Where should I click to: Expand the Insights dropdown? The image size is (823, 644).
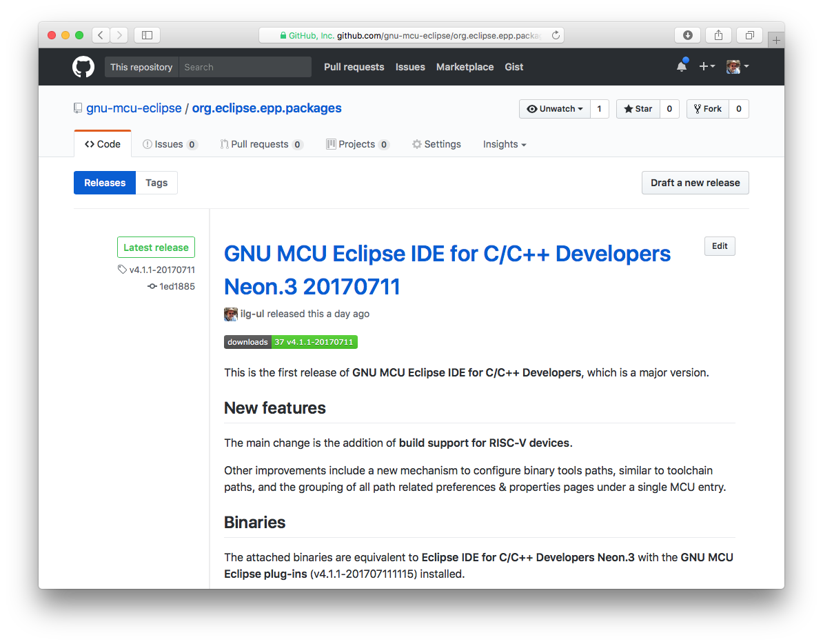click(505, 144)
